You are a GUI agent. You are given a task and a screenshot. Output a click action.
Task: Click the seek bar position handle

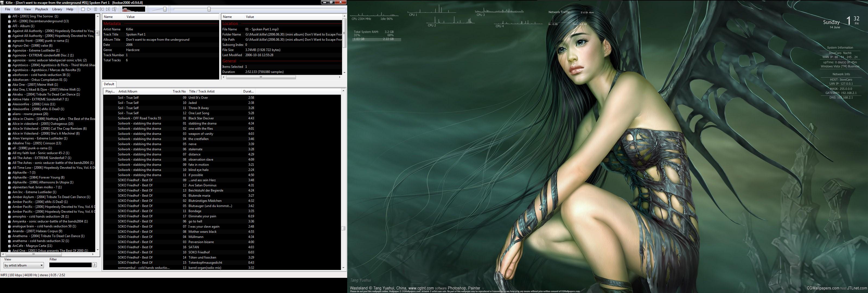pos(209,9)
